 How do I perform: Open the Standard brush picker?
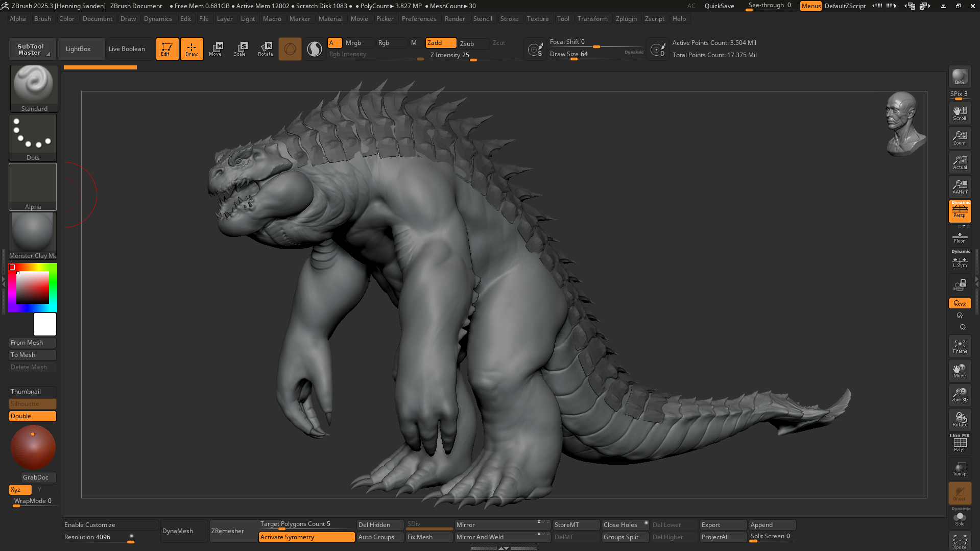pos(34,89)
